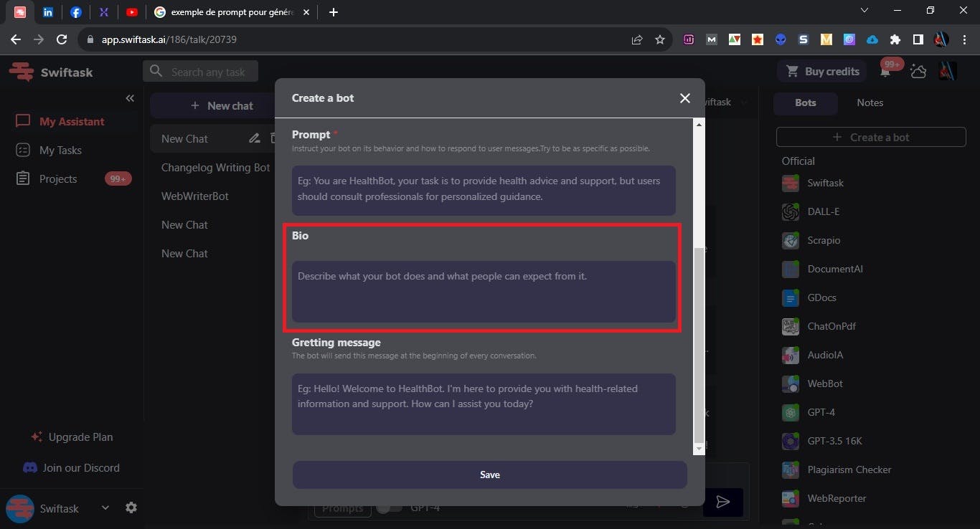Image resolution: width=980 pixels, height=529 pixels.
Task: Go back to the previous page
Action: 16,40
